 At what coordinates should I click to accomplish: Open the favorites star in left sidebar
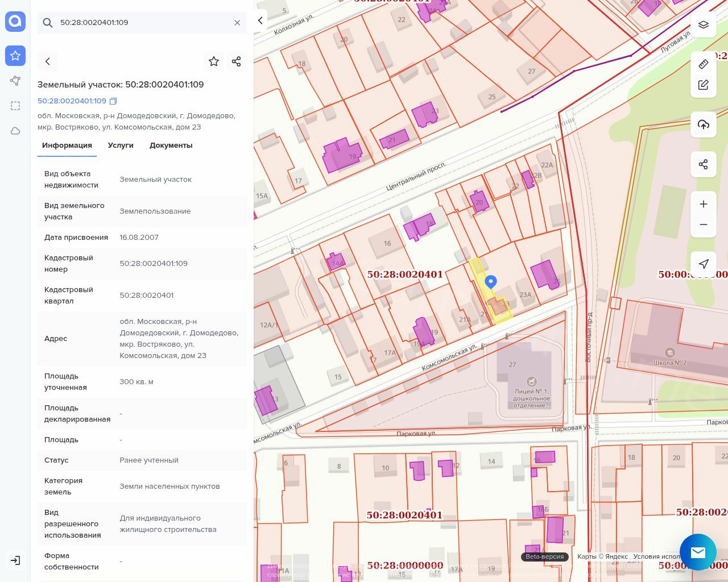(15, 56)
